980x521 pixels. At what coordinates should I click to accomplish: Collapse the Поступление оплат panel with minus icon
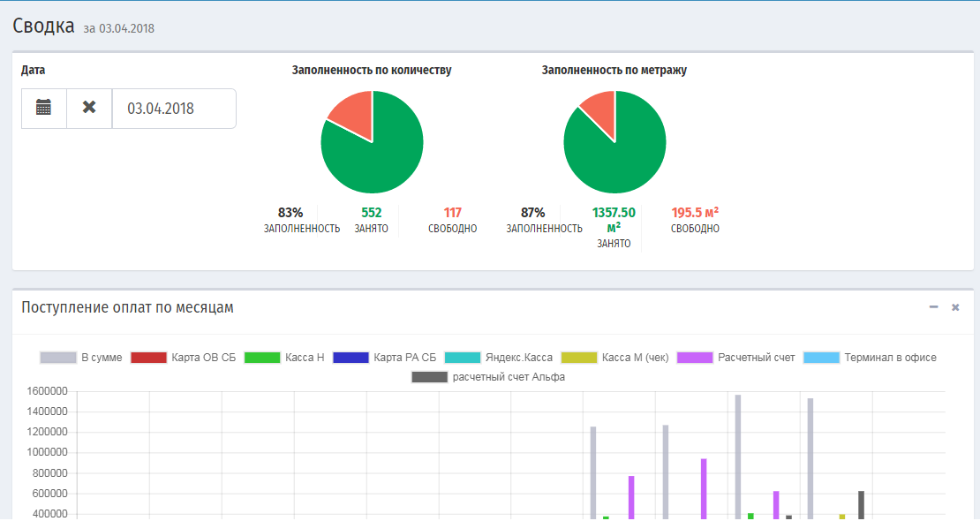pos(933,307)
